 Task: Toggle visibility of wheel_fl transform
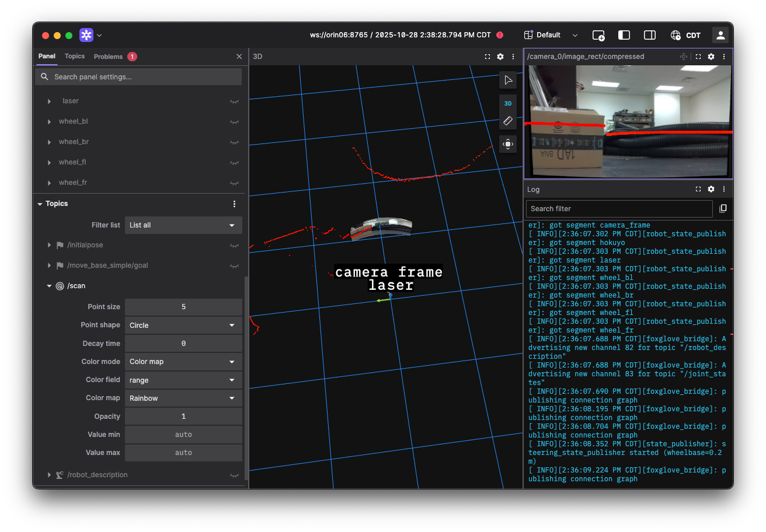tap(234, 162)
